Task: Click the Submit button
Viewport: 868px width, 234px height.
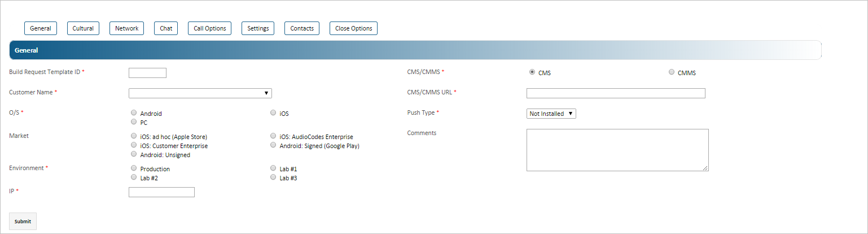Action: (x=23, y=222)
